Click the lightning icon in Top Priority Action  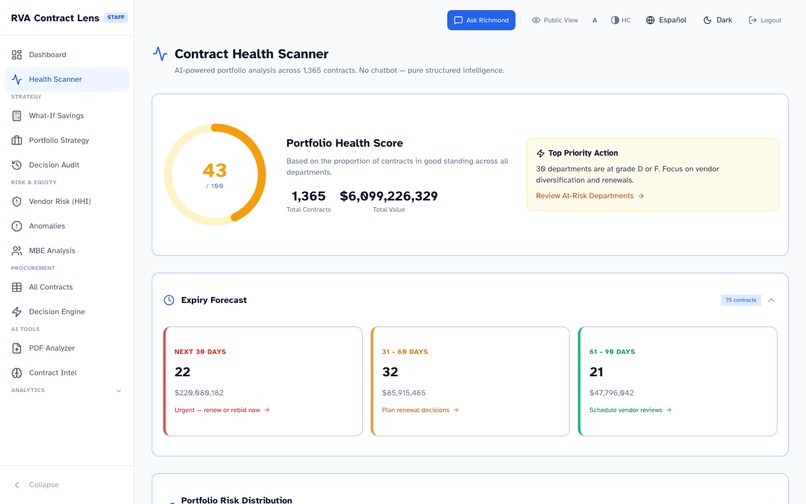click(x=540, y=153)
